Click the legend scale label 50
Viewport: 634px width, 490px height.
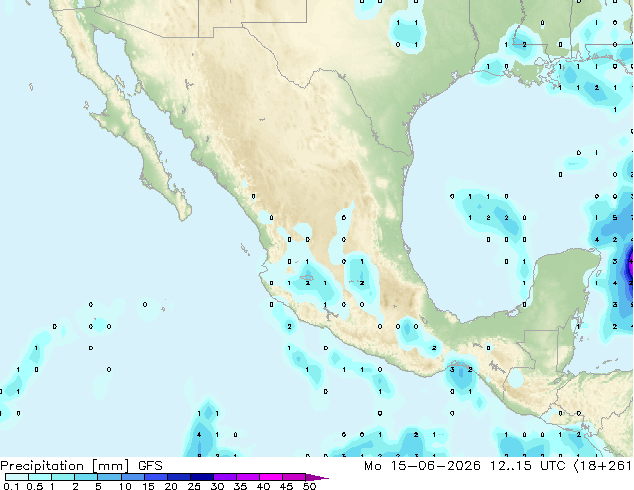(309, 486)
